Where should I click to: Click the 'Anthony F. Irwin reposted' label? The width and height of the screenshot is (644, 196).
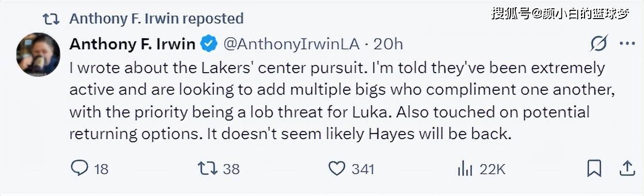pyautogui.click(x=156, y=19)
